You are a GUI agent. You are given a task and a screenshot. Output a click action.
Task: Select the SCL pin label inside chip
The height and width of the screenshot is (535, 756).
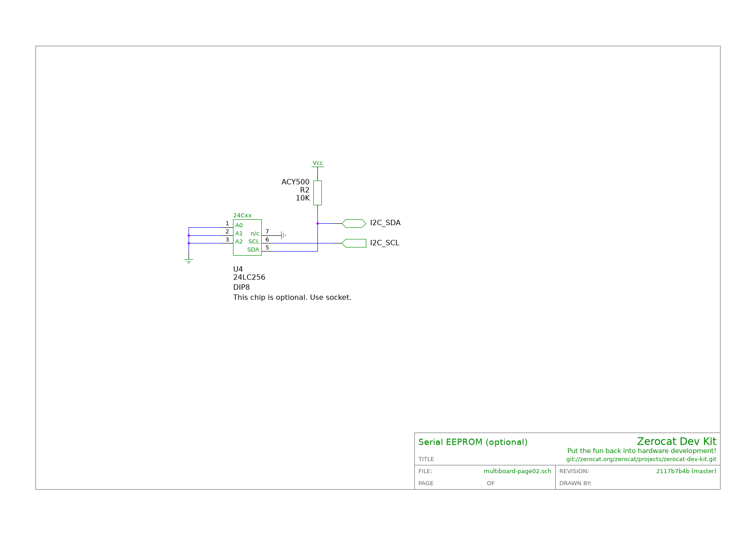click(x=254, y=242)
